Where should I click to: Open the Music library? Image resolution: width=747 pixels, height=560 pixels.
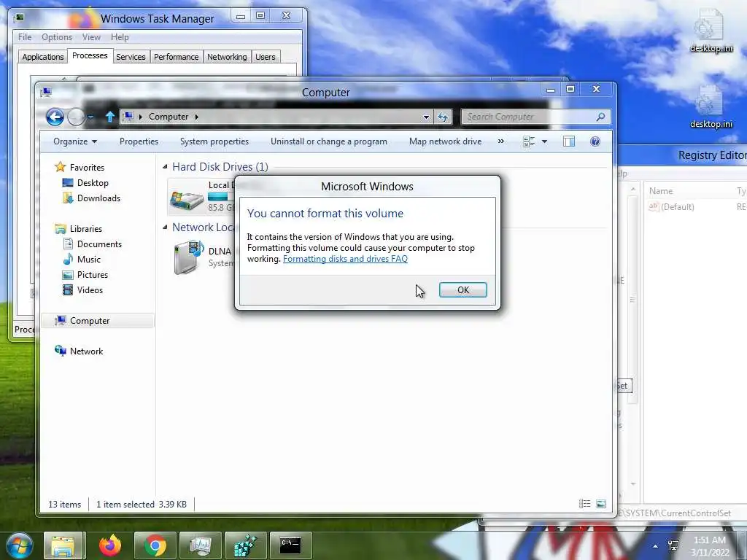click(88, 259)
